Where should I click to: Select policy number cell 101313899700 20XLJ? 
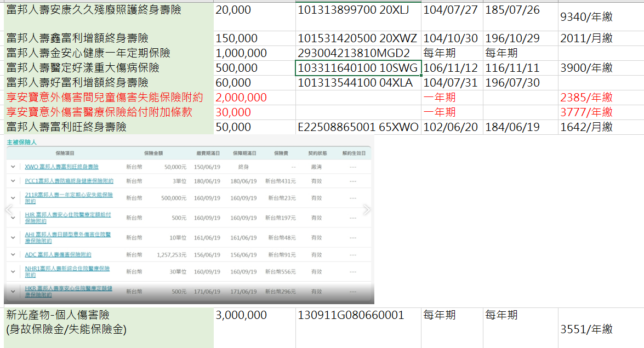coord(358,16)
